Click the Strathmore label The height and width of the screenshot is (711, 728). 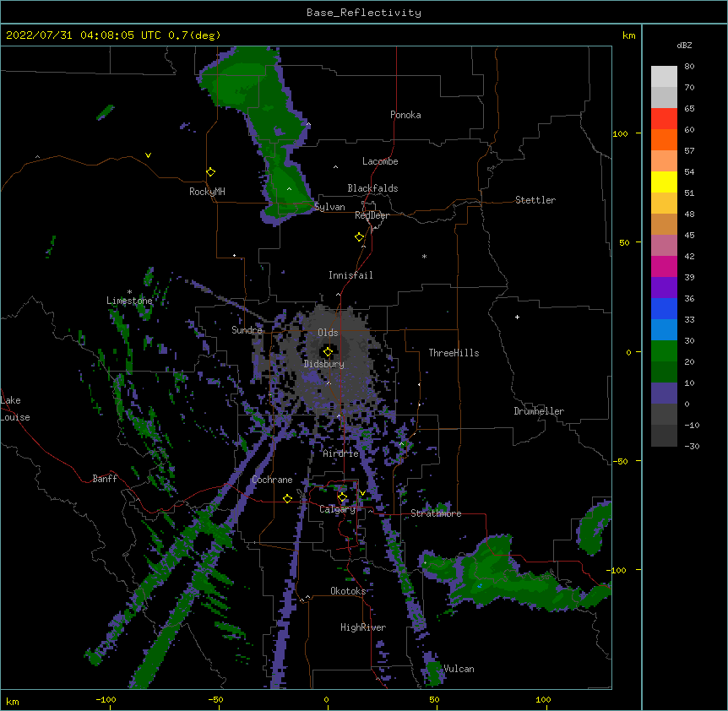[x=436, y=513]
